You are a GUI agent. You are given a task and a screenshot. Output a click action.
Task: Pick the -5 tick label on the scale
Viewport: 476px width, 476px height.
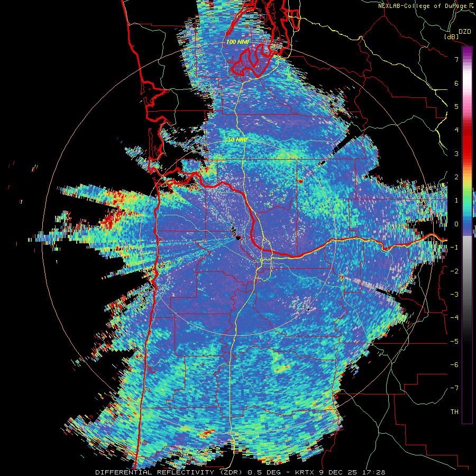click(454, 342)
